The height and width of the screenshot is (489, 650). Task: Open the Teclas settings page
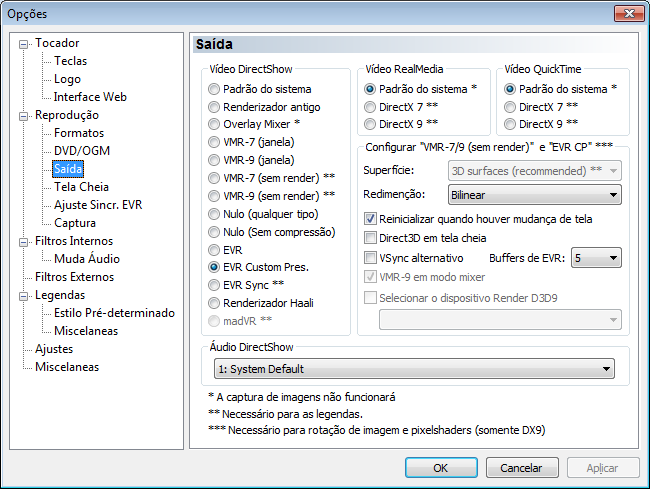70,61
